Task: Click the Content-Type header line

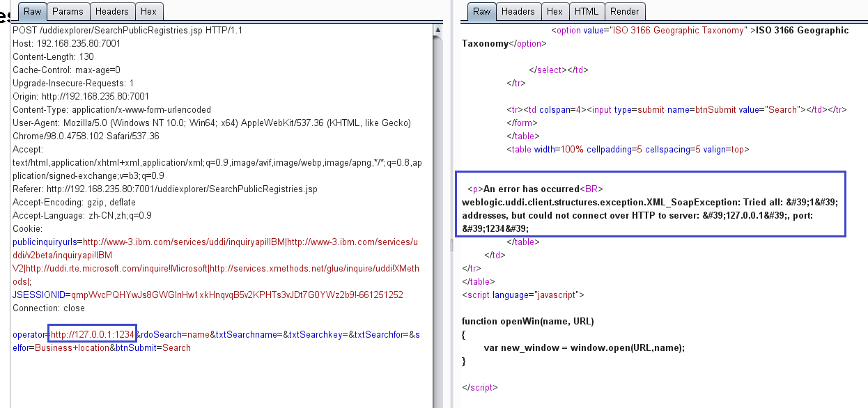Action: [x=111, y=110]
